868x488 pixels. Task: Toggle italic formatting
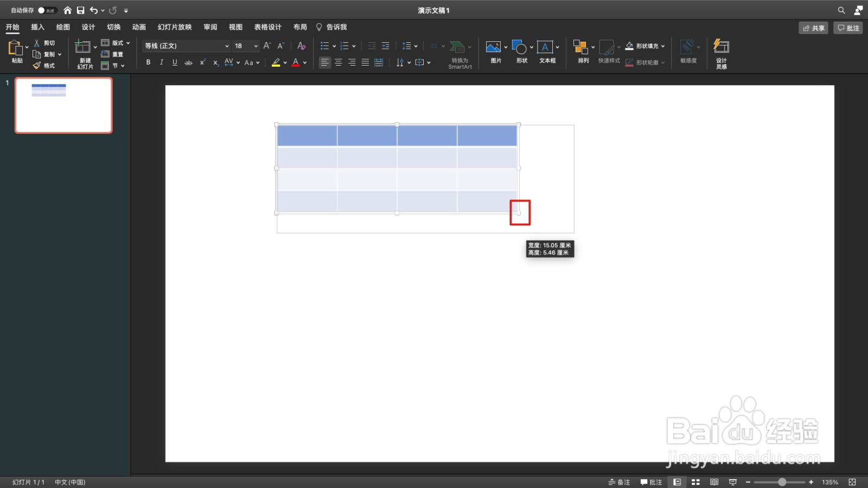point(161,62)
